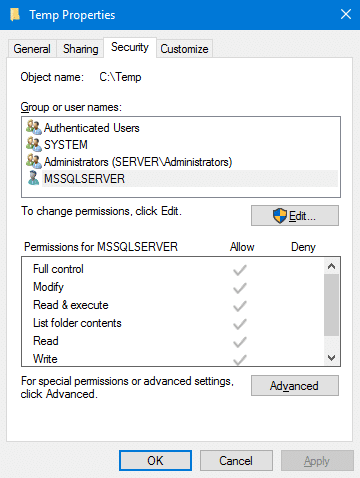Click the Full control Allow checkmark
The height and width of the screenshot is (478, 360).
coord(240,270)
